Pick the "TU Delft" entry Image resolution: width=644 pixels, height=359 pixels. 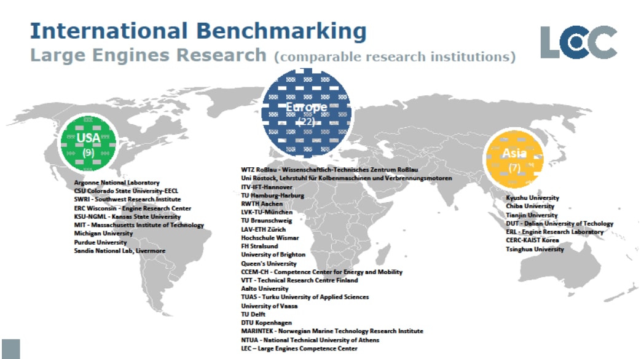253,314
